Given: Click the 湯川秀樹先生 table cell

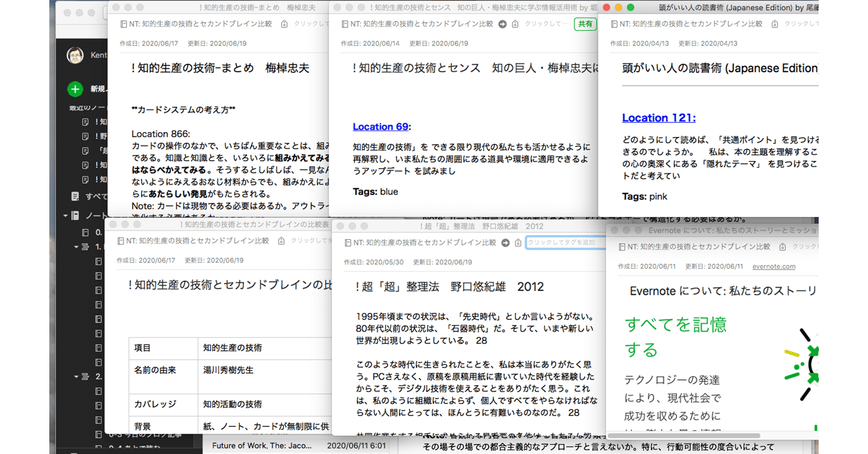Looking at the screenshot, I should (264, 376).
